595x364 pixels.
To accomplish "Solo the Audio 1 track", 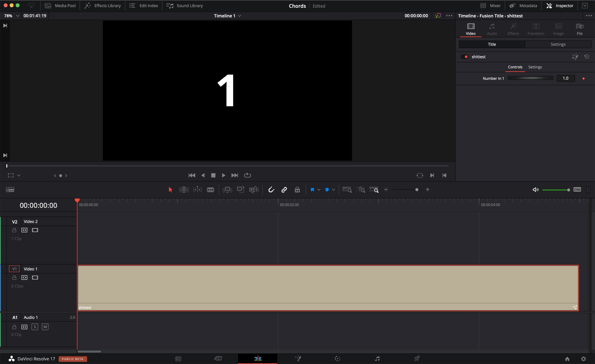I will [35, 327].
